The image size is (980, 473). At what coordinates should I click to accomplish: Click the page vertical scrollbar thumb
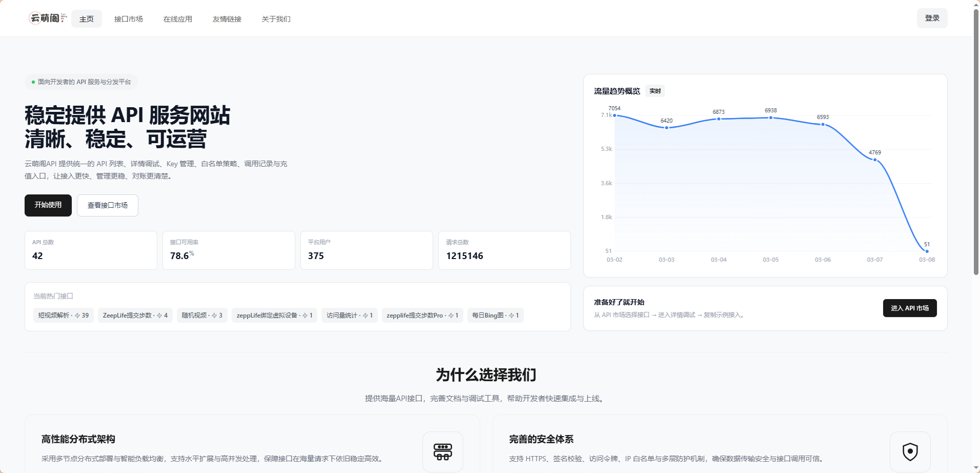pos(976,142)
